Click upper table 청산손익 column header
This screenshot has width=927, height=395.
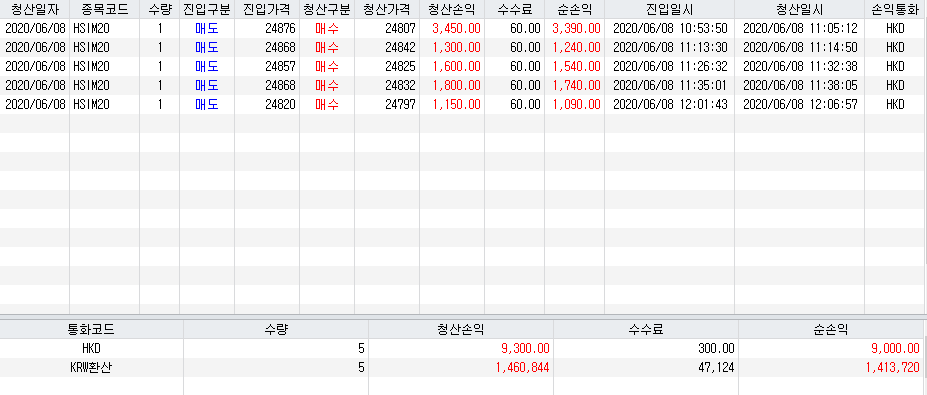pyautogui.click(x=452, y=9)
